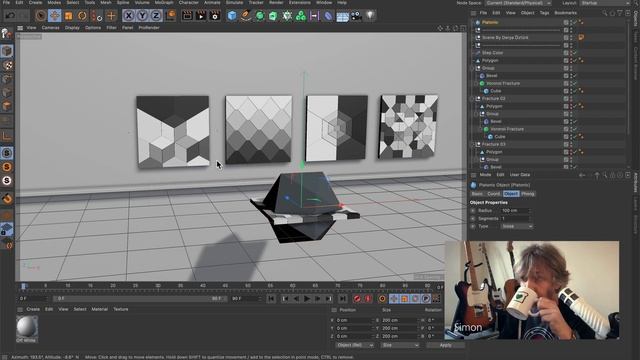Toggle Autokeying button
The image size is (640, 360).
pos(367,299)
